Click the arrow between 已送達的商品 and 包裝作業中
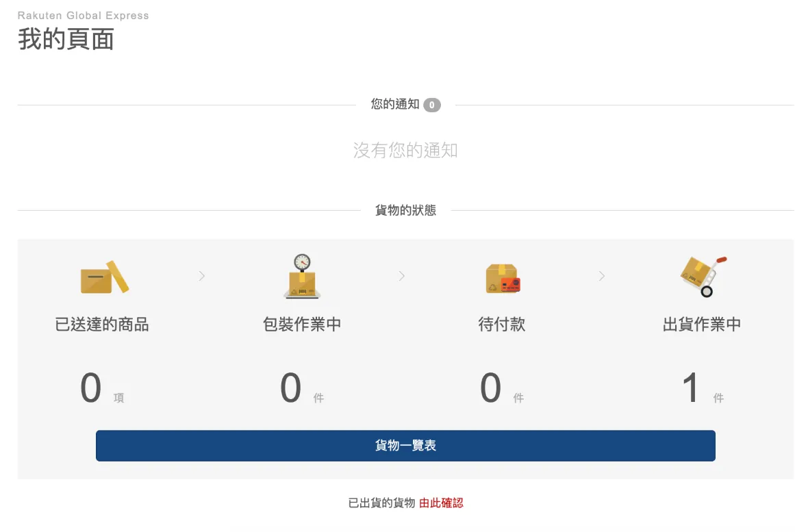 pos(202,276)
